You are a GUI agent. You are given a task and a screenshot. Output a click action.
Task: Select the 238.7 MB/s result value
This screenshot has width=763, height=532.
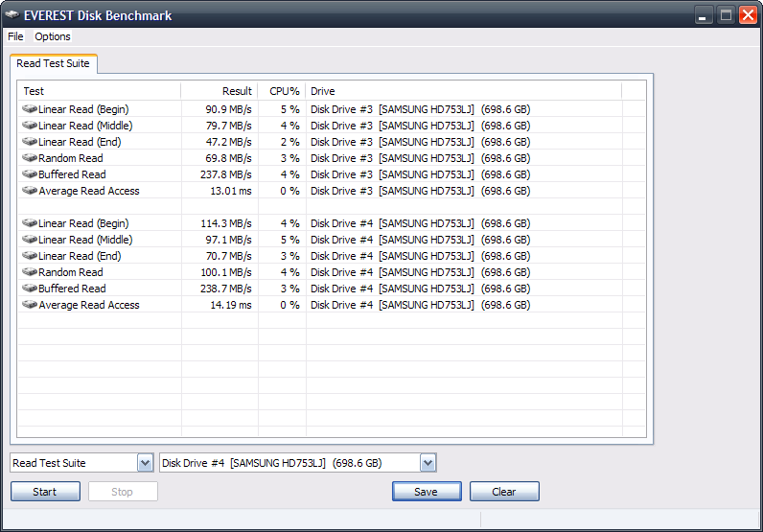tap(226, 289)
